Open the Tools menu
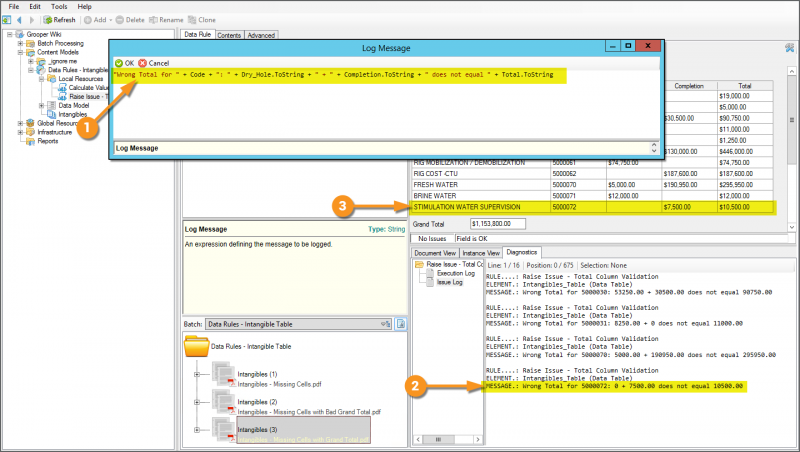 pos(60,6)
